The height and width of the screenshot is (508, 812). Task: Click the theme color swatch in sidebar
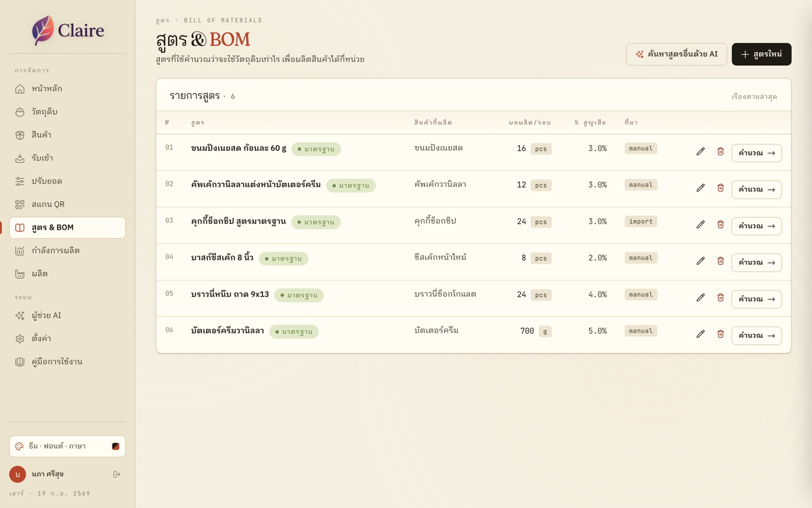pyautogui.click(x=116, y=447)
